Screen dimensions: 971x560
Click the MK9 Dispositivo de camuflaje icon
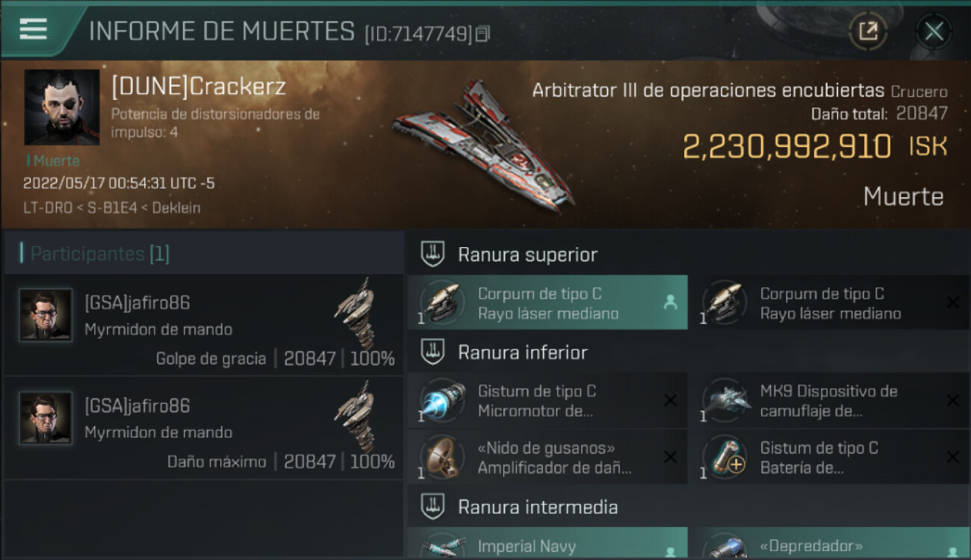pyautogui.click(x=724, y=400)
